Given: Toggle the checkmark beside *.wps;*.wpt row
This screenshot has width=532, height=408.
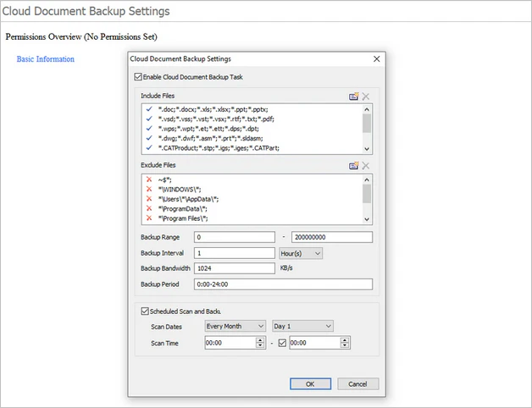Looking at the screenshot, I should coord(149,129).
